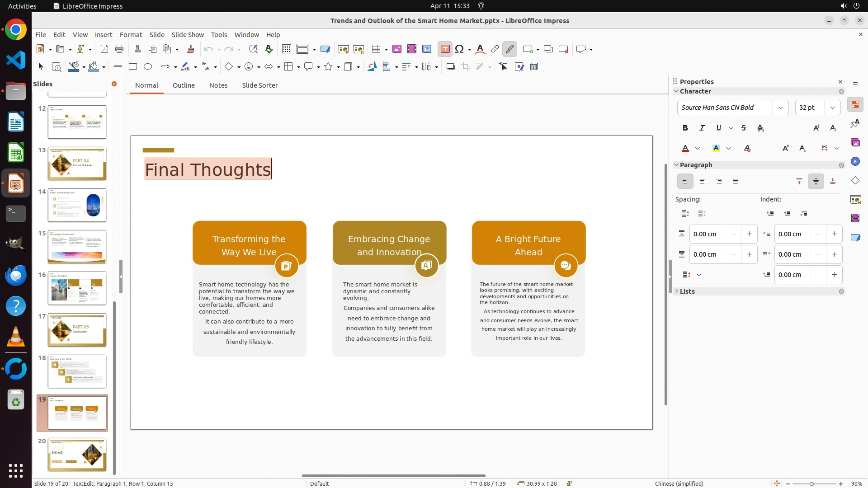Viewport: 868px width, 488px height.
Task: Select the Ellipse drawing tool
Action: [148, 67]
